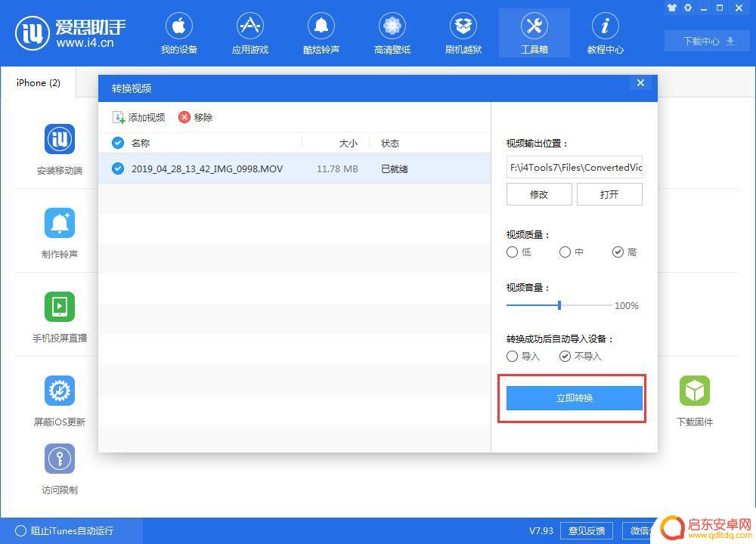Viewport: 756px width, 544px height.
Task: Open 应用游戏 app store section
Action: (249, 34)
